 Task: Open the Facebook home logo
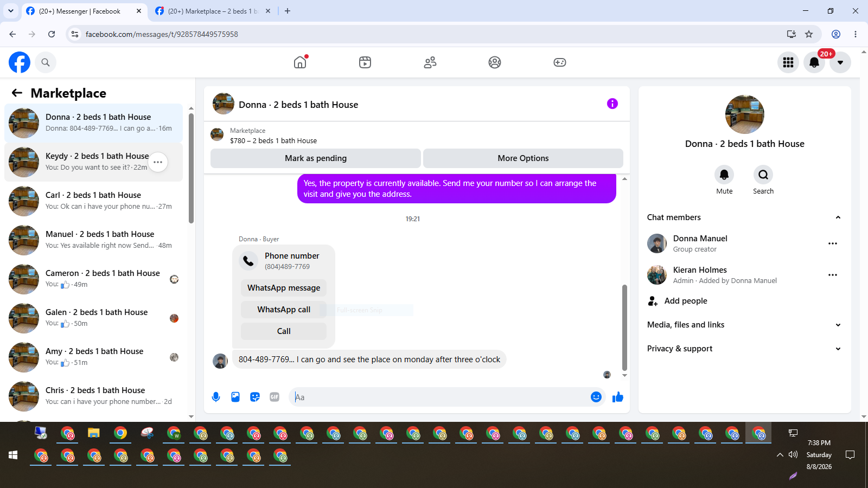20,62
